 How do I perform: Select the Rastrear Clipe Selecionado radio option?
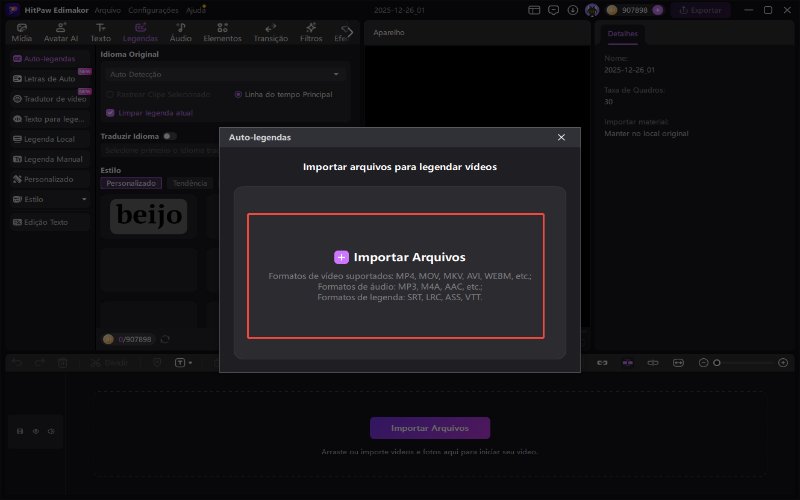[110, 94]
